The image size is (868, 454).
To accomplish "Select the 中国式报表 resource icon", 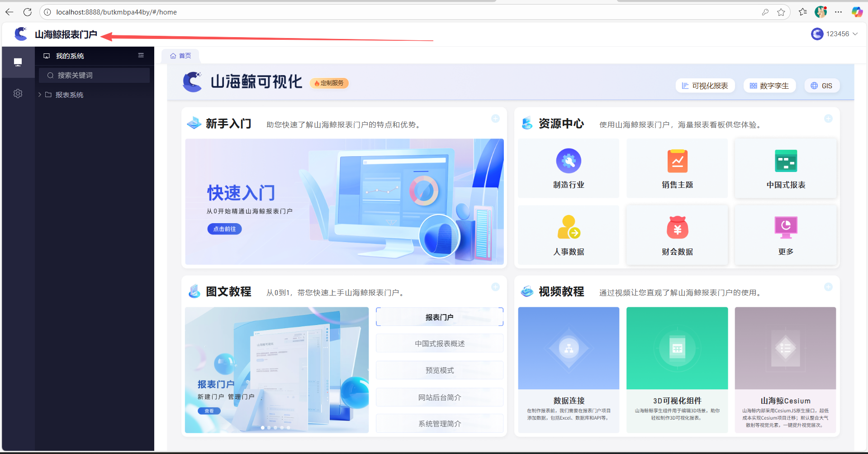I will [786, 161].
